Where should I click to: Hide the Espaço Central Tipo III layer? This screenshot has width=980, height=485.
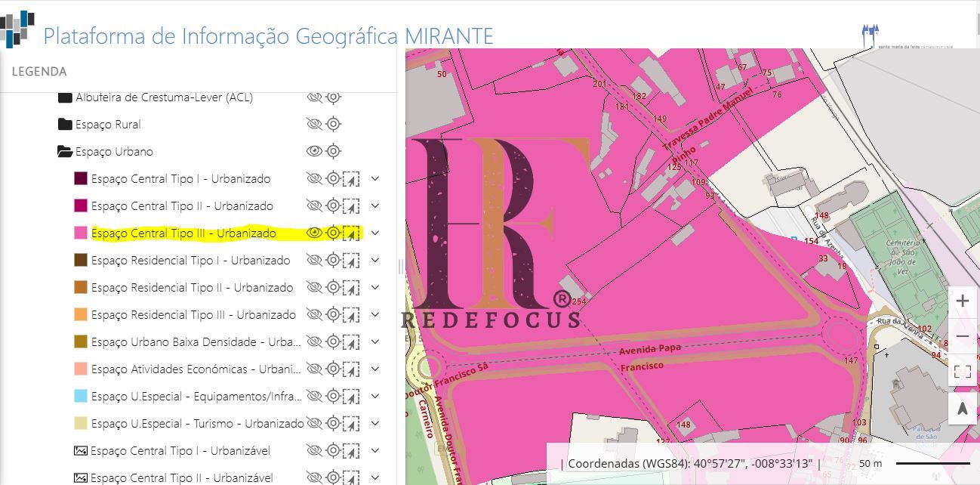[314, 233]
